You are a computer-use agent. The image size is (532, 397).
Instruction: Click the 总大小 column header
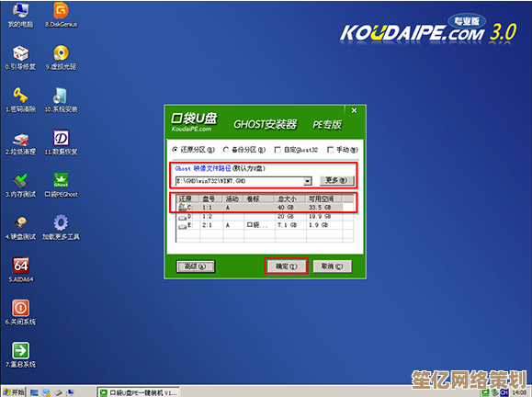tap(290, 198)
